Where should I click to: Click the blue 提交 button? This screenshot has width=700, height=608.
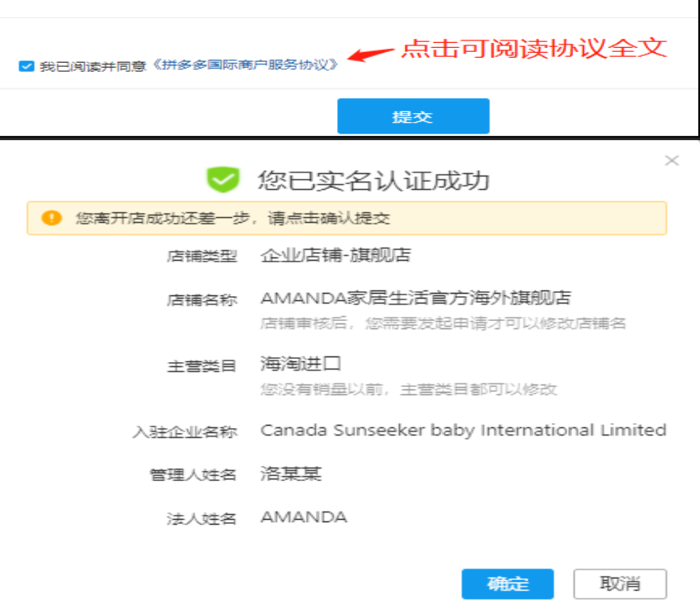[413, 116]
